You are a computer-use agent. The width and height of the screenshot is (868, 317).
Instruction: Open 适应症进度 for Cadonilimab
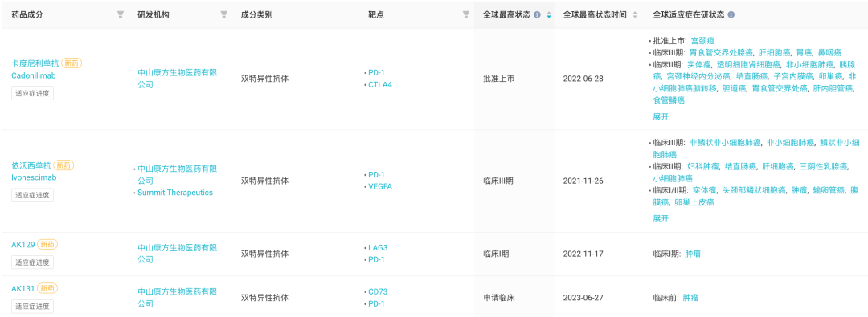pos(33,94)
